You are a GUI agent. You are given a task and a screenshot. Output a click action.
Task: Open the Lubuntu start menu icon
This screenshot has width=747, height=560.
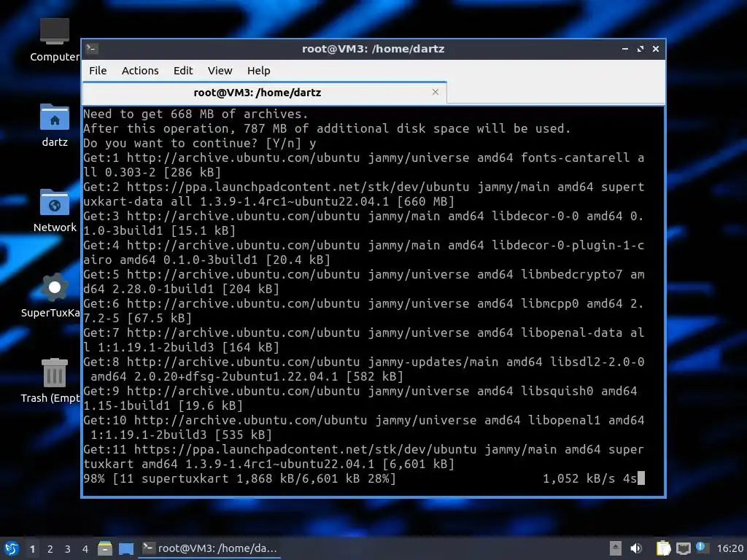(12, 548)
